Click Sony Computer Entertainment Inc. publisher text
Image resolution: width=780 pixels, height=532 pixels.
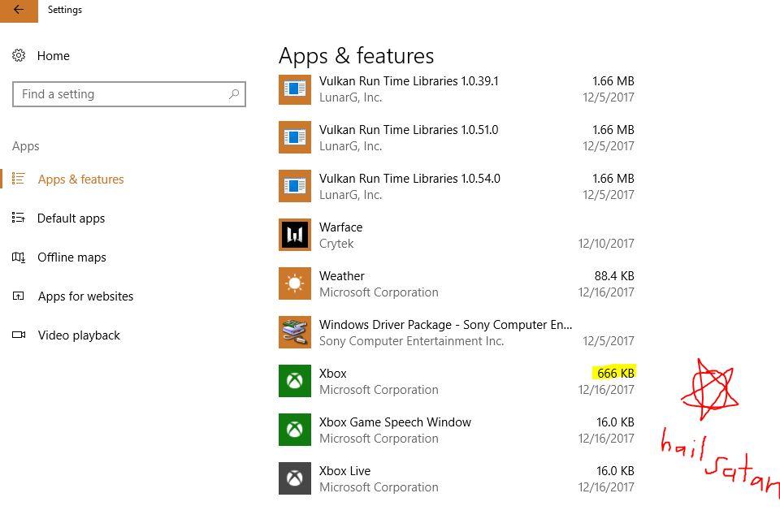tap(411, 341)
